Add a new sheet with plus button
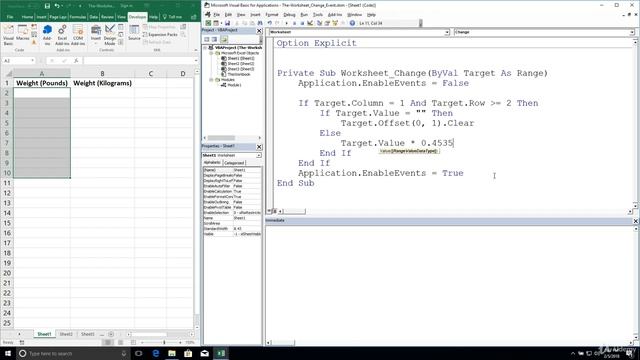This screenshot has height=360, width=640. pos(111,334)
